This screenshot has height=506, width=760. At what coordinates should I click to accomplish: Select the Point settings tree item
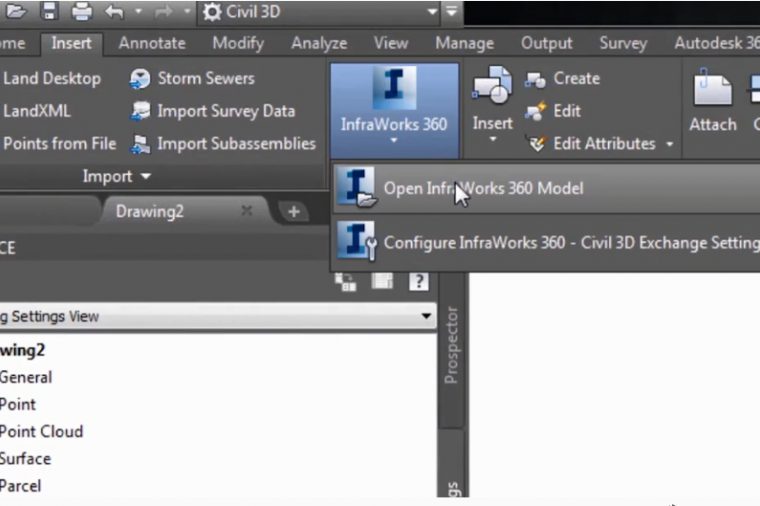(x=17, y=405)
